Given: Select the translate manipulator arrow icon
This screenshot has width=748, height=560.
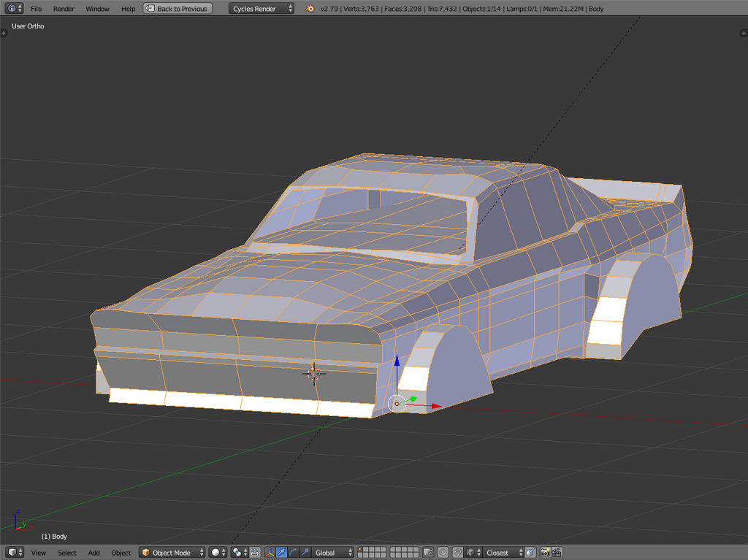Looking at the screenshot, I should click(281, 553).
